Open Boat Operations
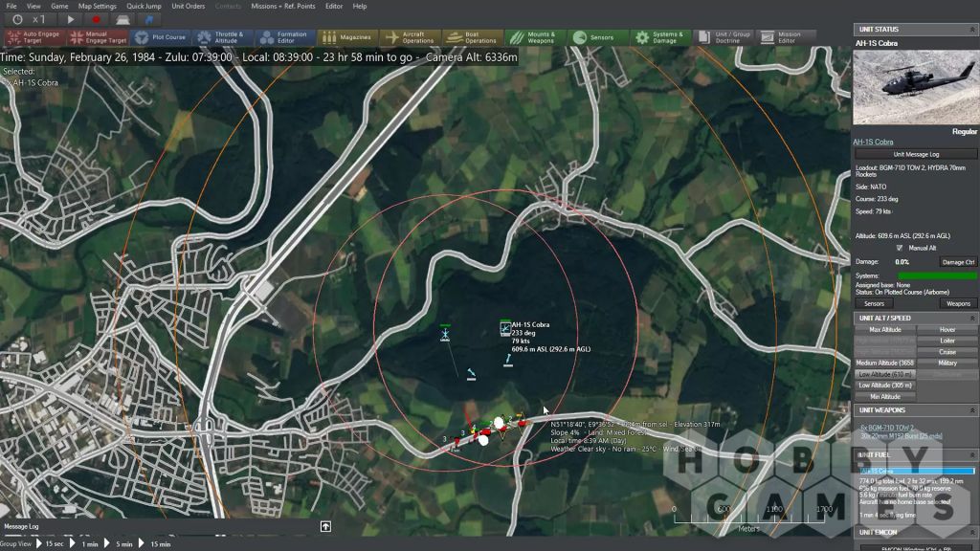The width and height of the screenshot is (980, 551). pyautogui.click(x=473, y=37)
